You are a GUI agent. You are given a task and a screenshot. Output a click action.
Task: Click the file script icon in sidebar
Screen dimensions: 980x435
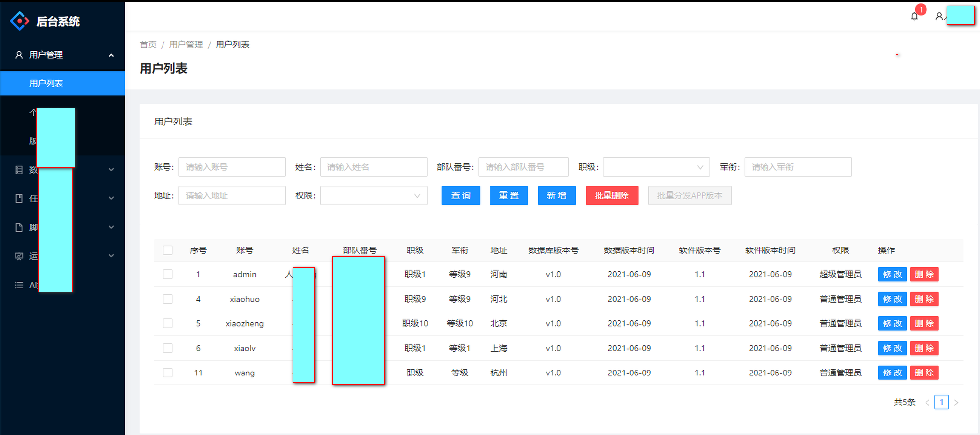click(x=19, y=227)
